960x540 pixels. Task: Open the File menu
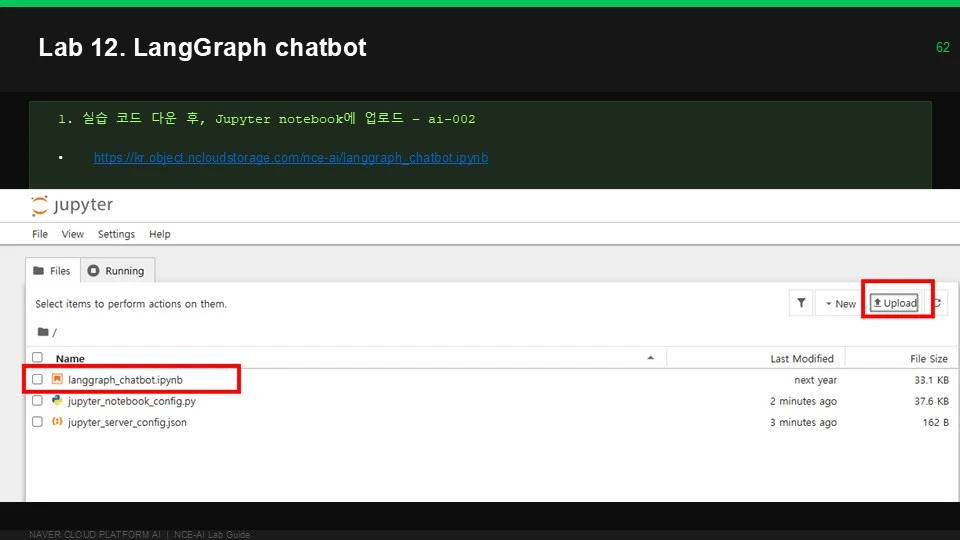[x=40, y=234]
